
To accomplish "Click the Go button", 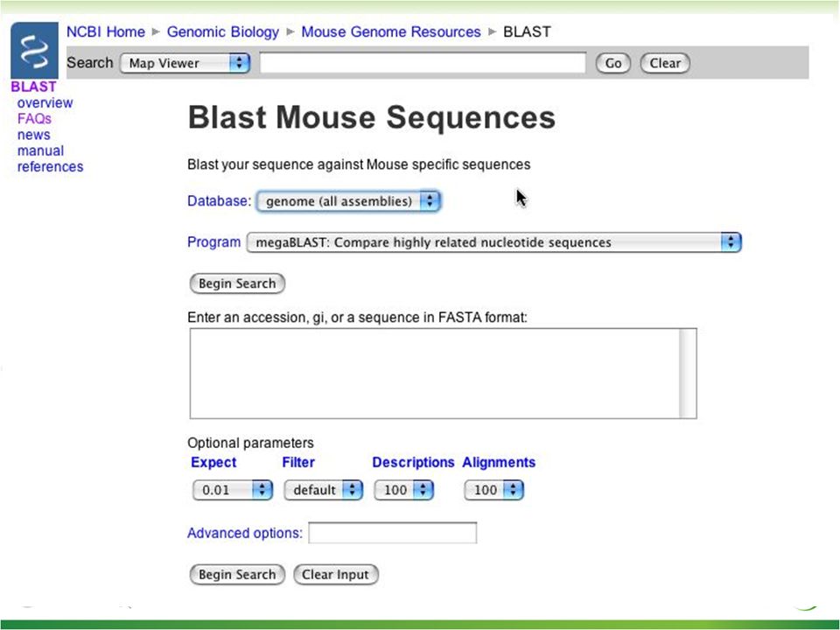I will (612, 63).
